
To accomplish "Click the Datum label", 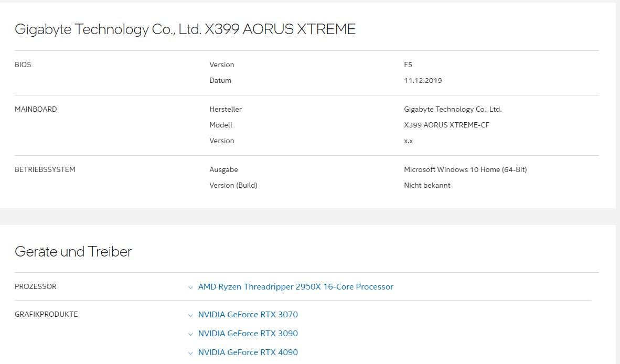I will click(220, 81).
